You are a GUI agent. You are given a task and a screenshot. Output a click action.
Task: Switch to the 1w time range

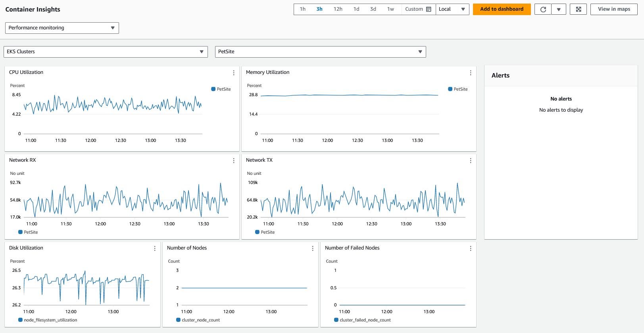[x=390, y=9]
